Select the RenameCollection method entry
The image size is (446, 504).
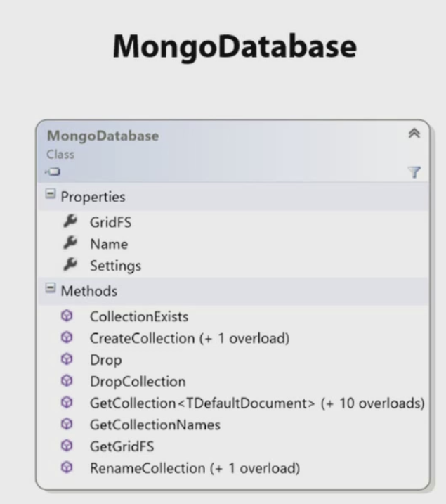195,468
